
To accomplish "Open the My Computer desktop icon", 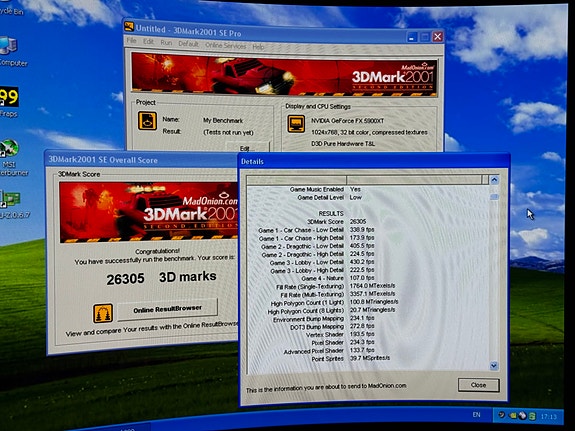I will (x=8, y=46).
